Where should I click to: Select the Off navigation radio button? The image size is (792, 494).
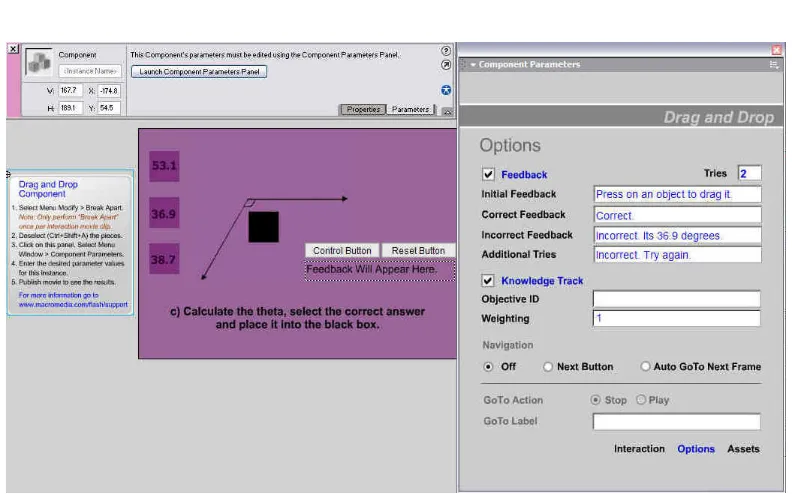click(x=488, y=367)
